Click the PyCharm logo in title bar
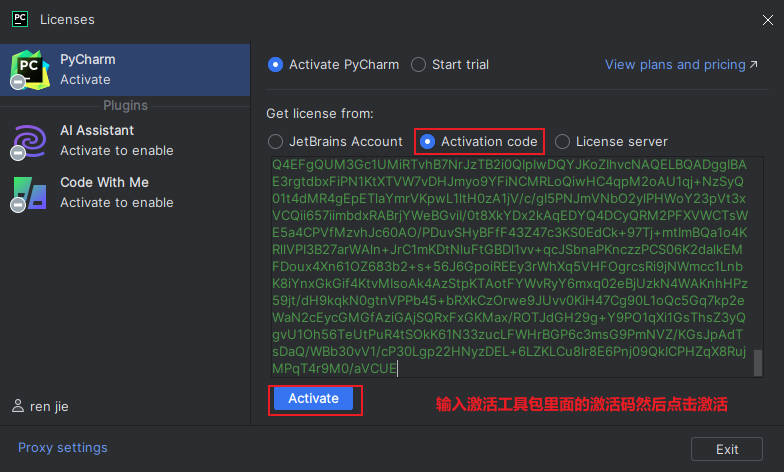This screenshot has height=472, width=784. (x=19, y=18)
